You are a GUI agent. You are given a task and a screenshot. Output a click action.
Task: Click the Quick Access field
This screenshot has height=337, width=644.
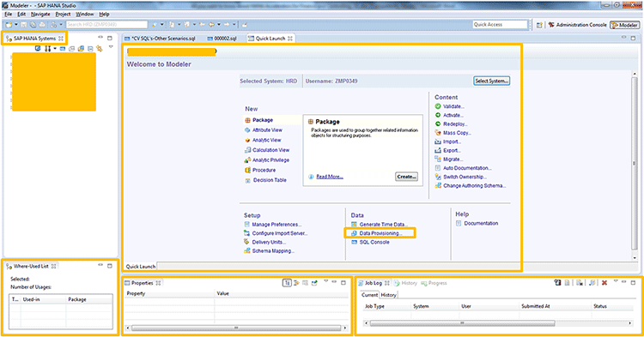[500, 25]
